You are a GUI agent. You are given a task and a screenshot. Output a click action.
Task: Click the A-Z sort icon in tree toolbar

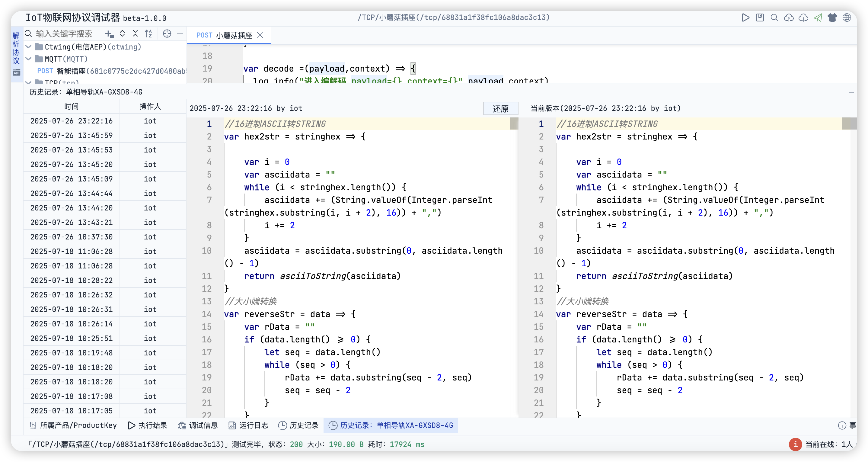point(148,34)
